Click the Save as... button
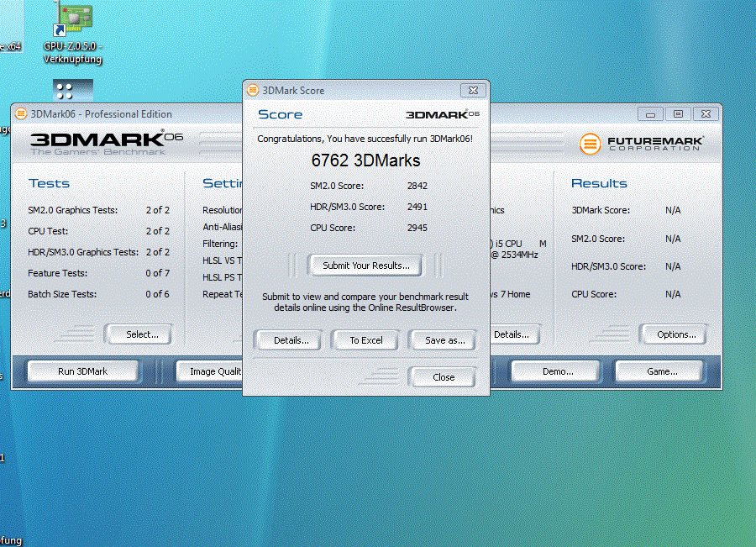Viewport: 756px width, 547px height. pyautogui.click(x=444, y=340)
